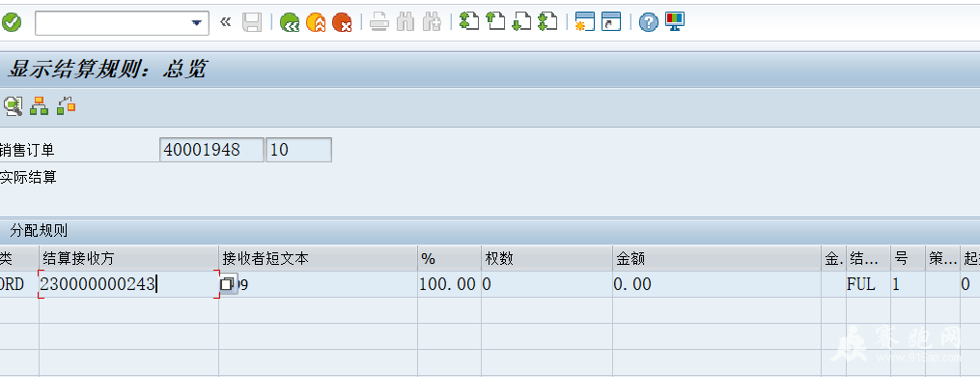The height and width of the screenshot is (377, 980).
Task: Click the detail magnifier icon under title
Action: pyautogui.click(x=13, y=106)
